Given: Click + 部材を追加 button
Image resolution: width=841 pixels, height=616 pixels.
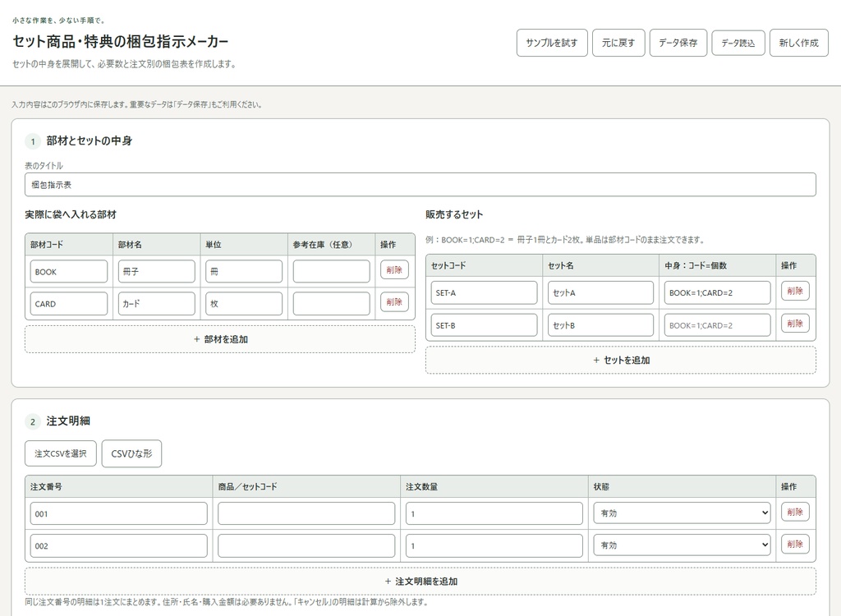Looking at the screenshot, I should point(220,339).
